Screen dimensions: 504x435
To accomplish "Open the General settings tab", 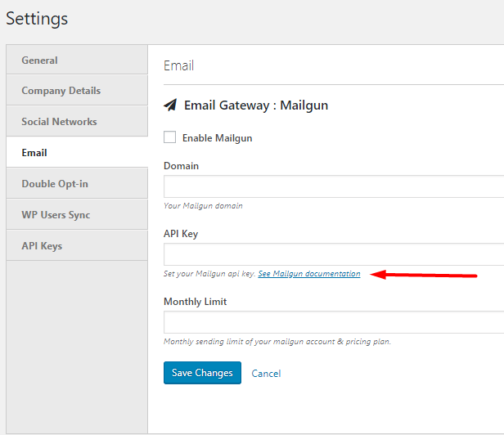I will click(77, 60).
